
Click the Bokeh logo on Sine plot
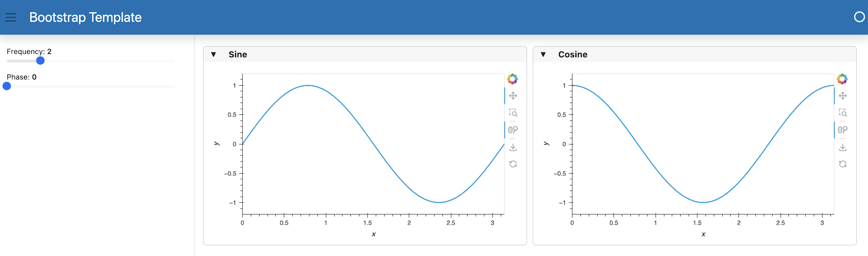(x=513, y=79)
